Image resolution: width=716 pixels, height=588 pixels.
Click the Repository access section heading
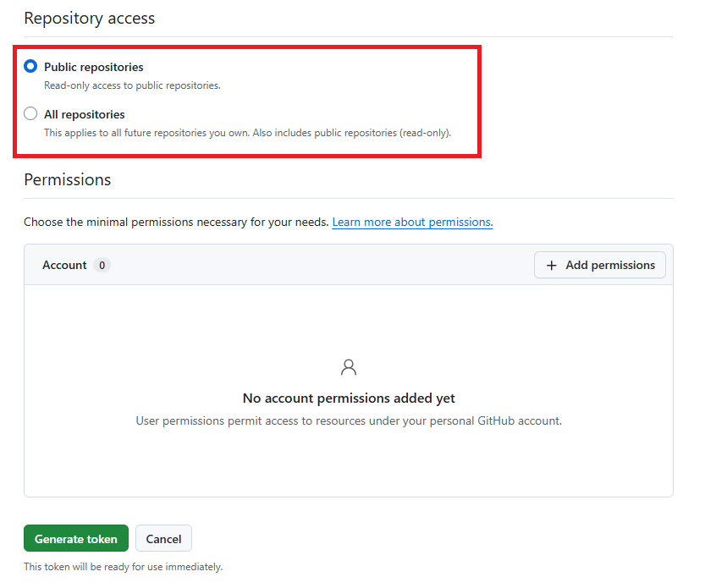(x=90, y=19)
